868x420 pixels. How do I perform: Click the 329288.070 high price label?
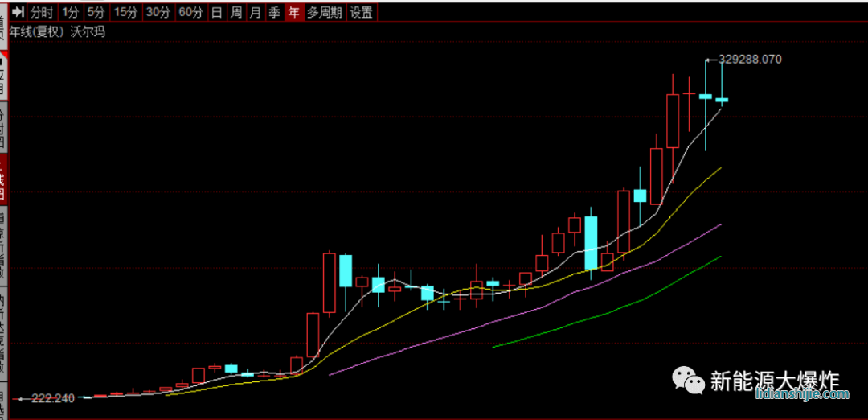point(749,59)
